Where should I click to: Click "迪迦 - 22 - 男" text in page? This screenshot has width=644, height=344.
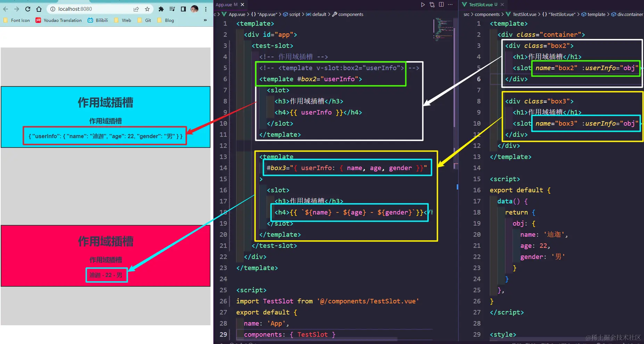[106, 275]
